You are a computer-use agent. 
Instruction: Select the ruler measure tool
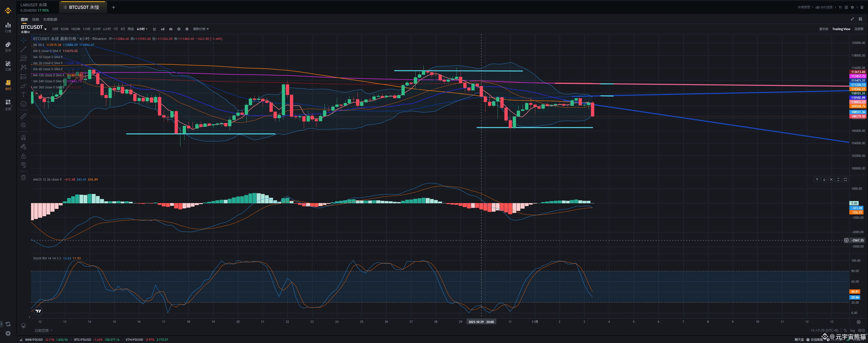(23, 116)
